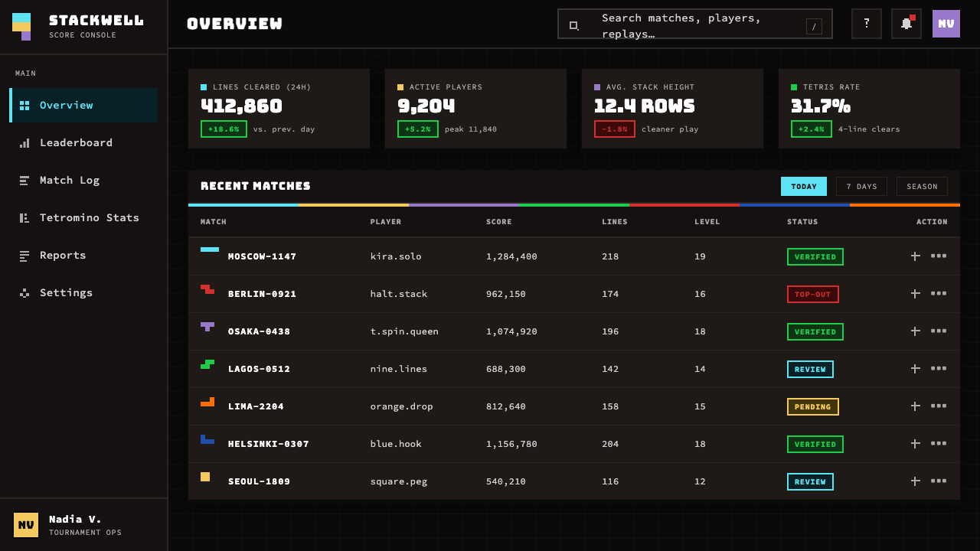
Task: Click the Stackwell logo icon
Action: [21, 27]
